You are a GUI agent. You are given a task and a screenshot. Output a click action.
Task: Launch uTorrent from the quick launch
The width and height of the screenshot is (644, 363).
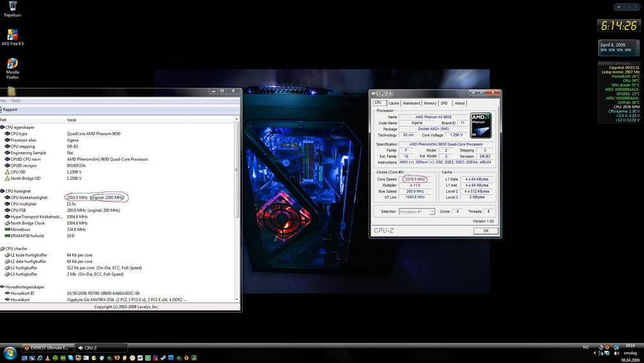tap(148, 358)
